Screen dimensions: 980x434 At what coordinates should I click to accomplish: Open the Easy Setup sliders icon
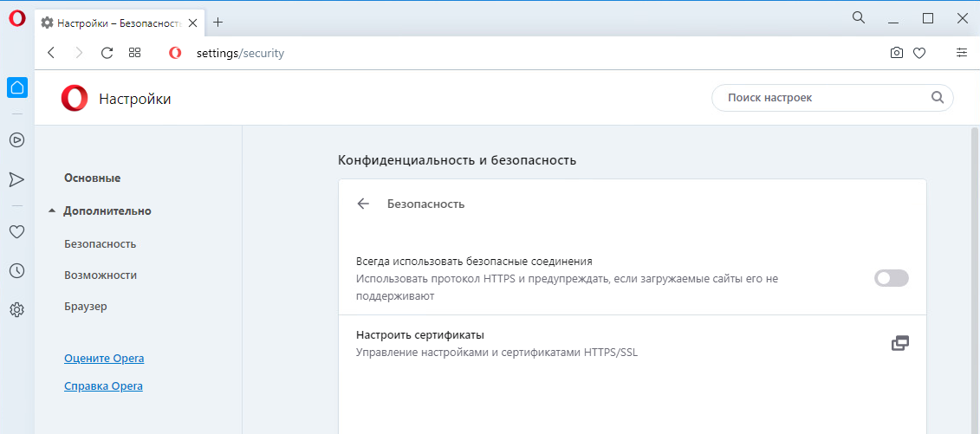click(x=962, y=53)
